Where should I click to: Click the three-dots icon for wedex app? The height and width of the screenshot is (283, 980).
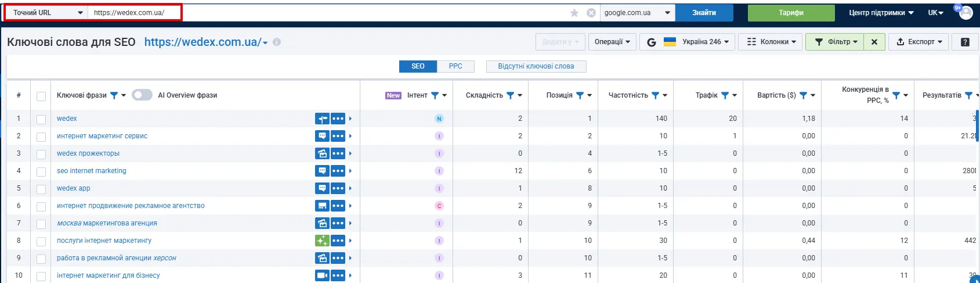[x=338, y=188]
